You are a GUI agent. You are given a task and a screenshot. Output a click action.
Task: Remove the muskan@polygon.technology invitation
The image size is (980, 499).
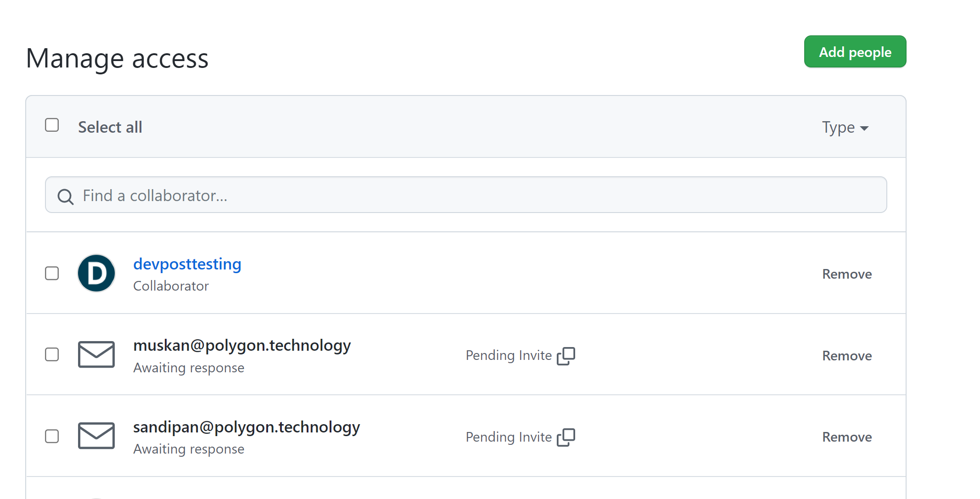(846, 356)
